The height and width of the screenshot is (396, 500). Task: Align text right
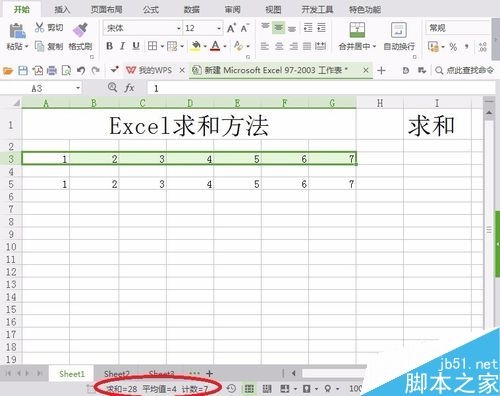(293, 46)
